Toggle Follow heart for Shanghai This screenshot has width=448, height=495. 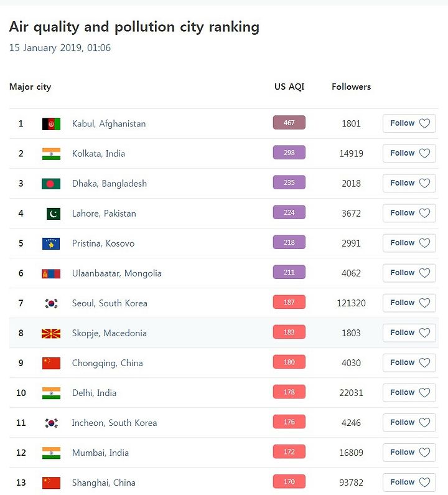[x=424, y=483]
